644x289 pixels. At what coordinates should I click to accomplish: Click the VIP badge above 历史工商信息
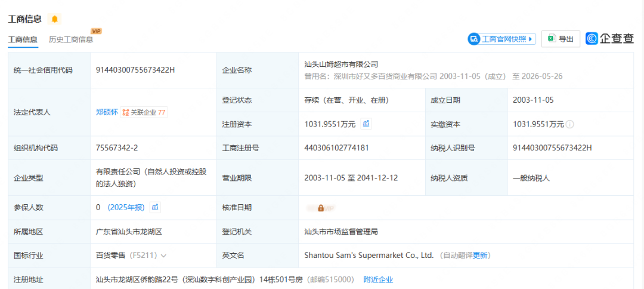coord(96,31)
